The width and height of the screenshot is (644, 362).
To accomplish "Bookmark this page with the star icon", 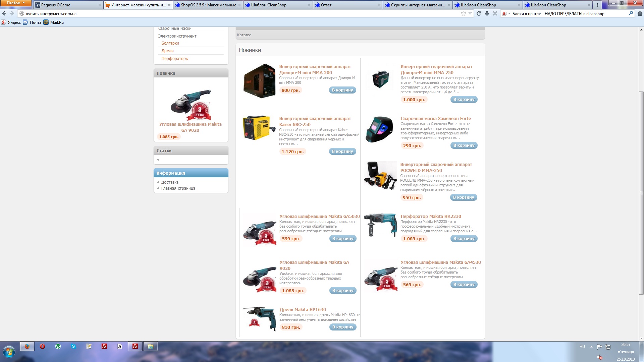I will [463, 13].
